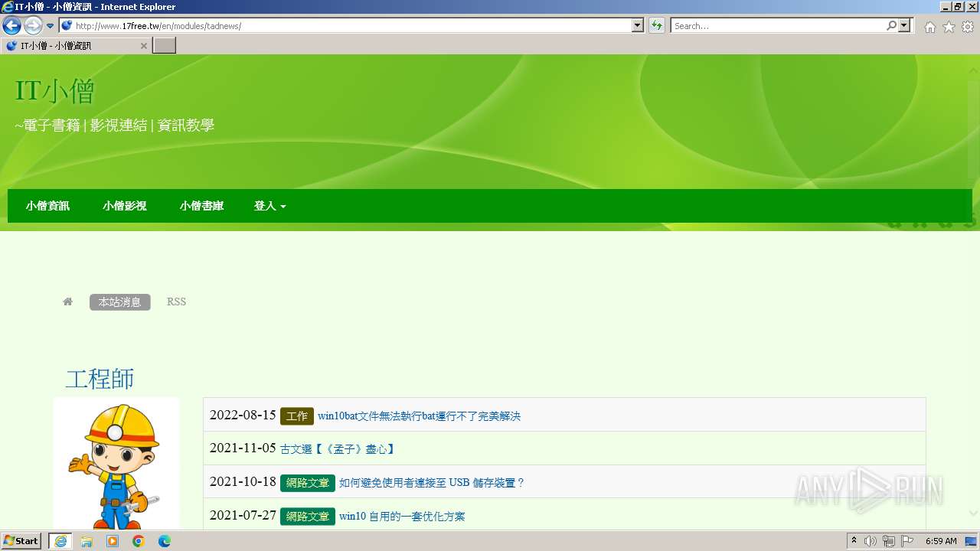Open the Home icon in IE toolbar

pos(929,27)
